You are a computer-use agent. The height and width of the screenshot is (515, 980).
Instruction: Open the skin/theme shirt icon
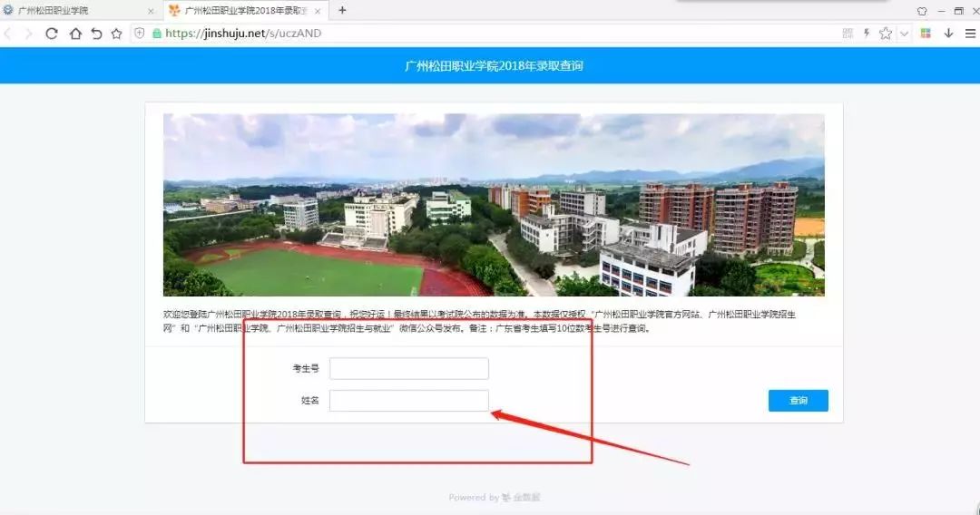tap(922, 11)
